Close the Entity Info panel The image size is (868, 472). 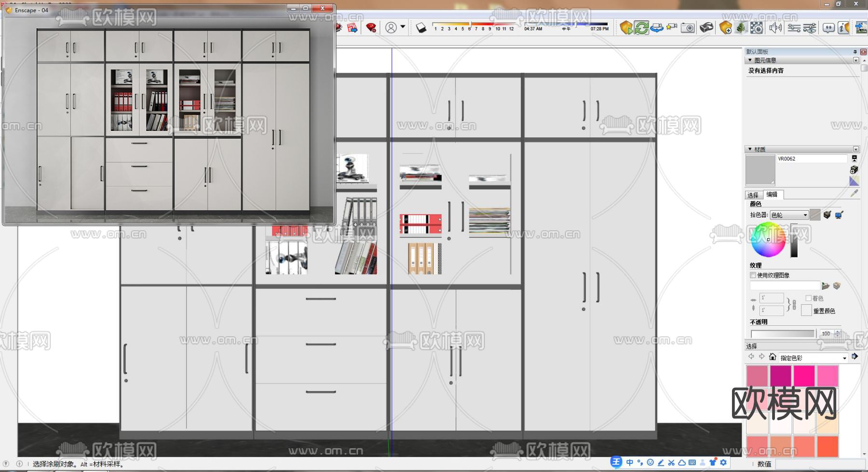[856, 60]
